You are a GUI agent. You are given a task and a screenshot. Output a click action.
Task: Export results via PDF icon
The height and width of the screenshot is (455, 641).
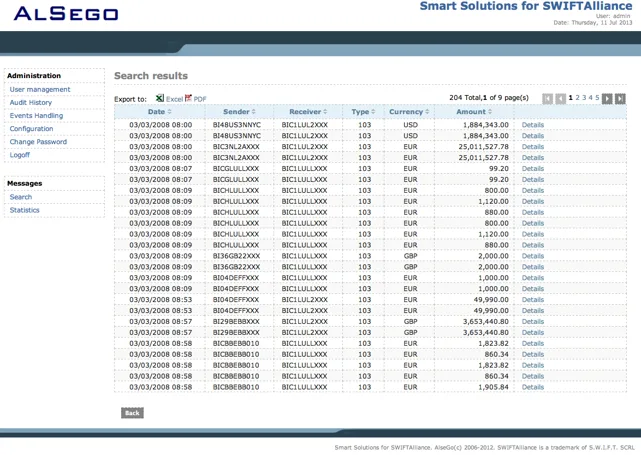click(188, 98)
